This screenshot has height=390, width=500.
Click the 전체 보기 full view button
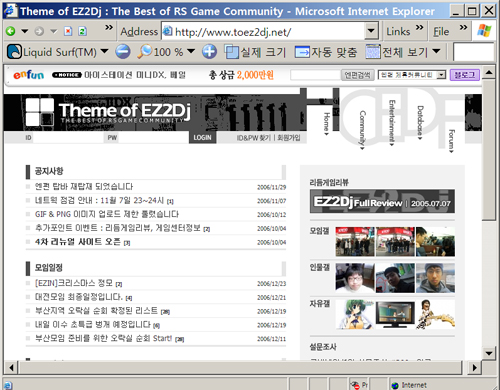(397, 52)
